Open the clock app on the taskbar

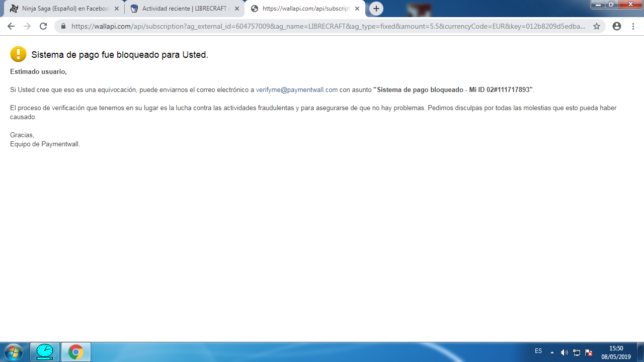(x=45, y=352)
